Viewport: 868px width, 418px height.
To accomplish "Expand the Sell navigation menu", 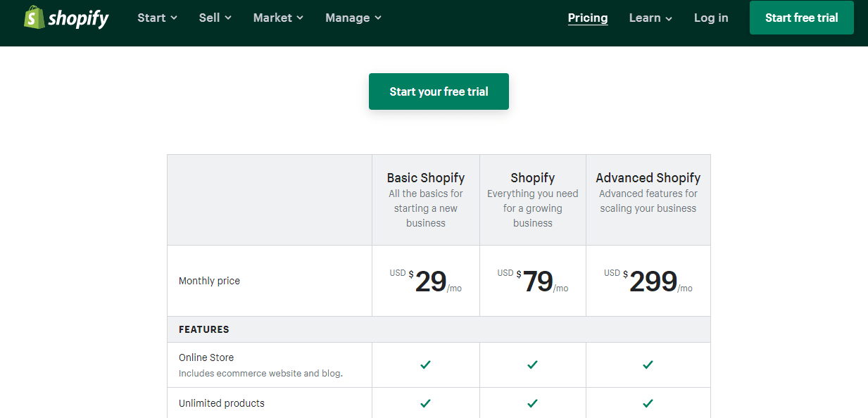I will tap(215, 18).
